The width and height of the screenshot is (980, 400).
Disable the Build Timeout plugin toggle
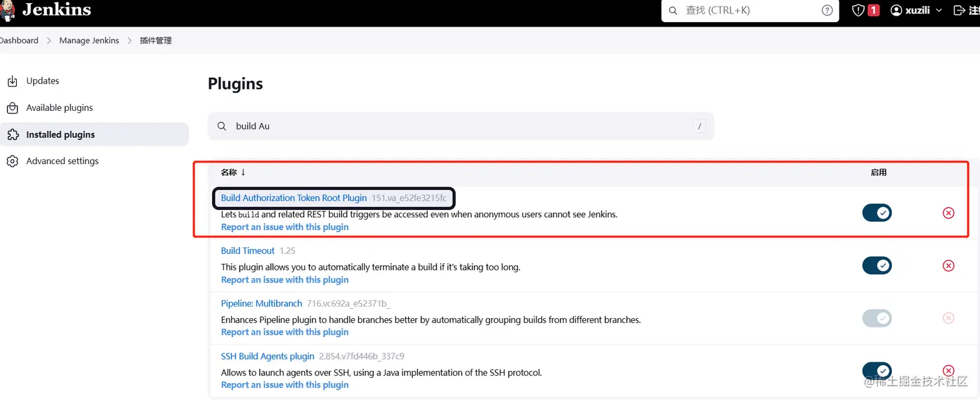click(x=877, y=265)
